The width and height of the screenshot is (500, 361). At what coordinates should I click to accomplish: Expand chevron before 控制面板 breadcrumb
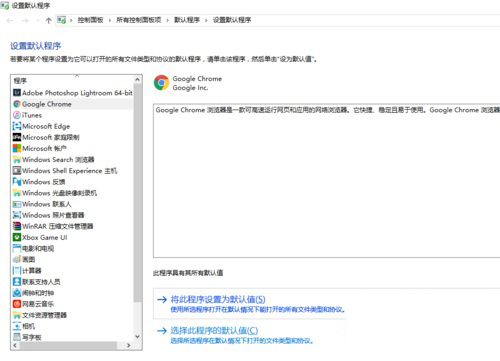point(71,20)
